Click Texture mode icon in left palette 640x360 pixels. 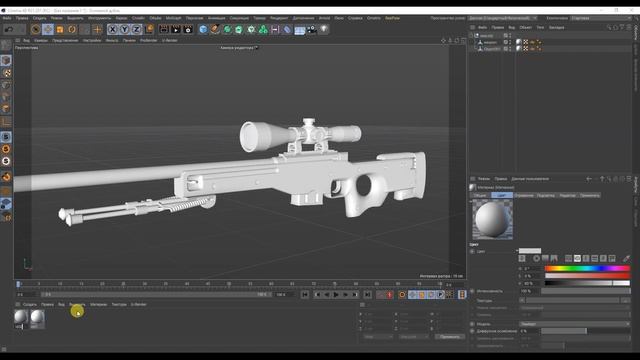[6, 73]
